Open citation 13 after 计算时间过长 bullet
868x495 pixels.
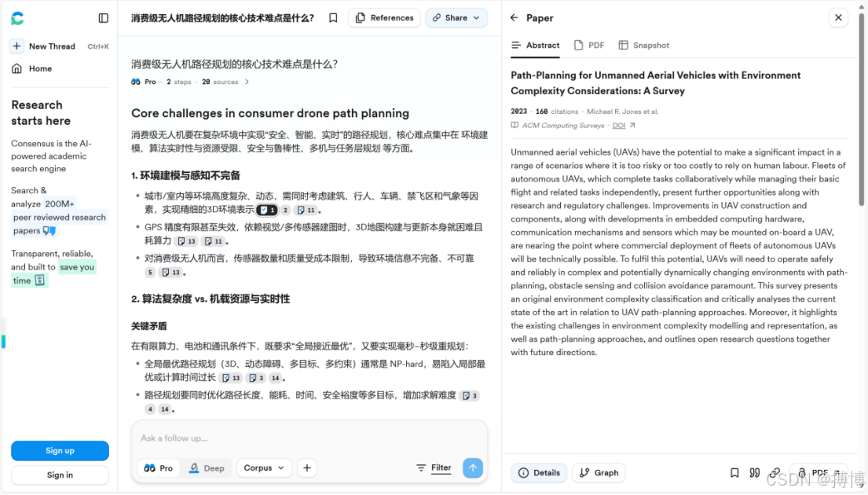tap(231, 378)
